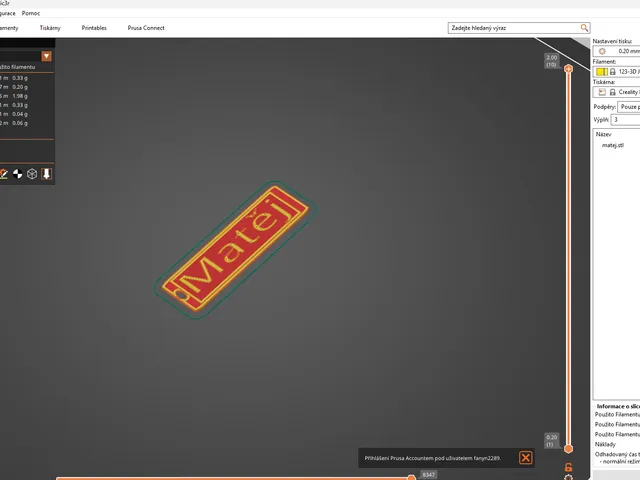Click the travel paths pencil icon
Image resolution: width=640 pixels, height=480 pixels.
tap(3, 174)
